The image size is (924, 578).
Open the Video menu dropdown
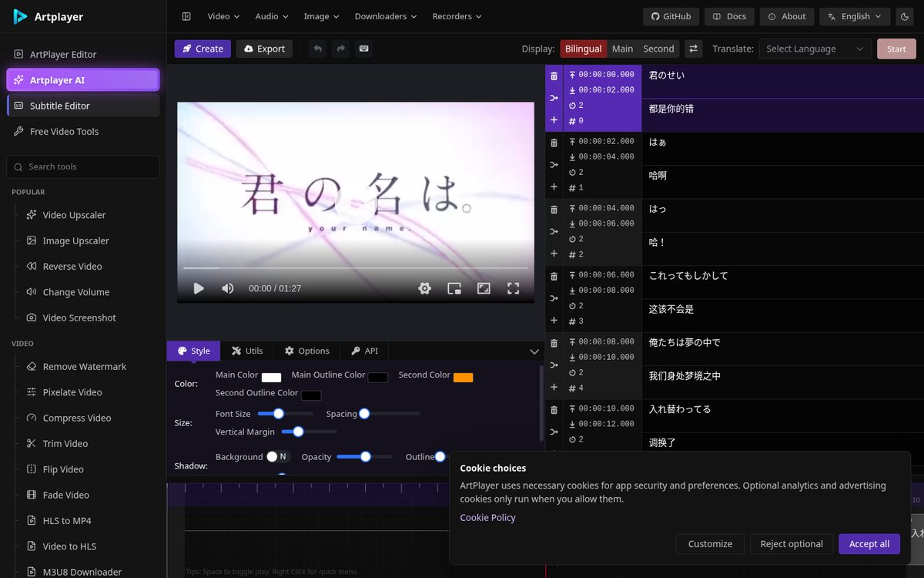pos(224,16)
